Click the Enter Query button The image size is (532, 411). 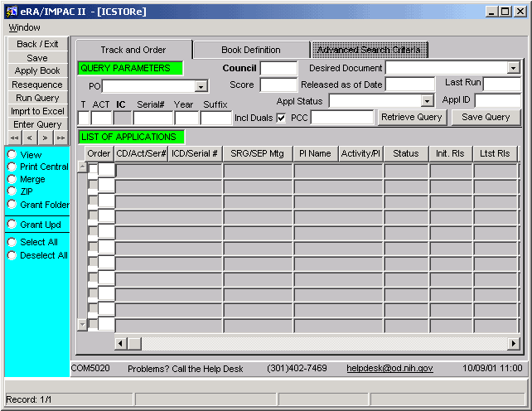(x=37, y=124)
